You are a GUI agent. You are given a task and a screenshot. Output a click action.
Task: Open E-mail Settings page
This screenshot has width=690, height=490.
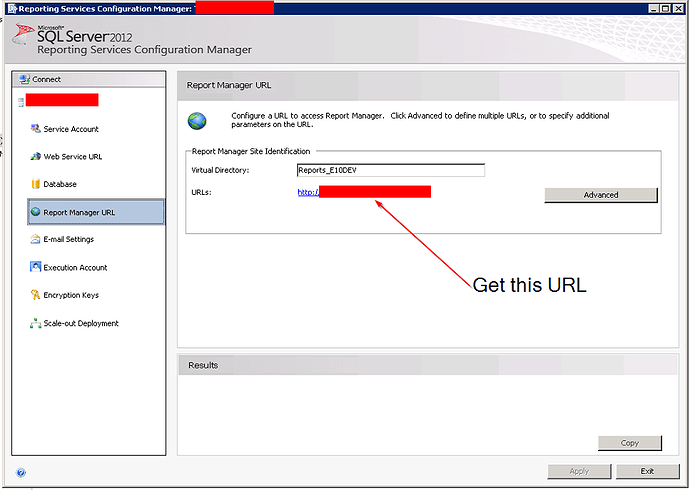tap(69, 239)
